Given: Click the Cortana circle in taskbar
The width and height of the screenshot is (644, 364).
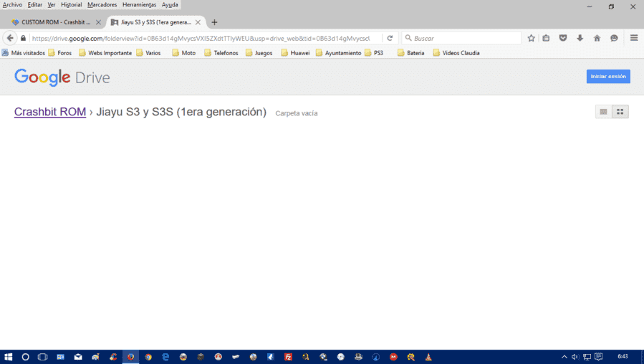Looking at the screenshot, I should pos(26,357).
